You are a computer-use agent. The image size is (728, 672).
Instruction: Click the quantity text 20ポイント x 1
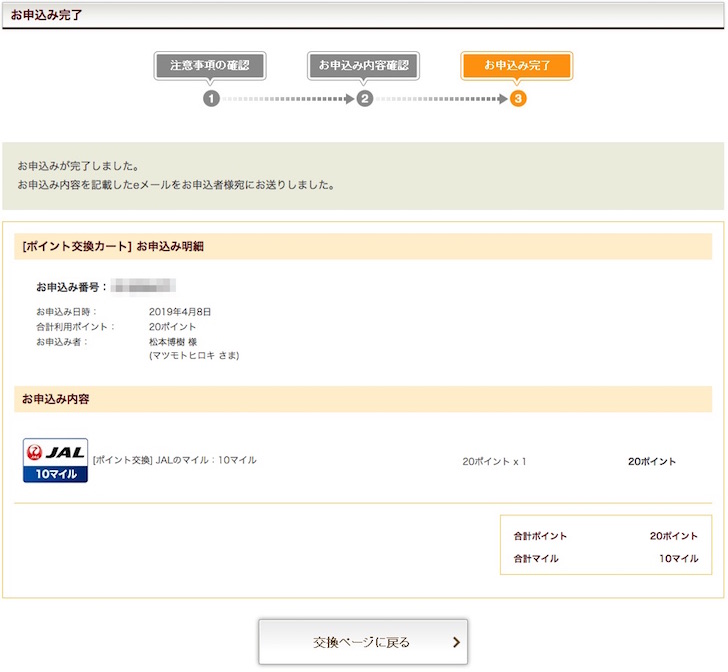click(494, 461)
